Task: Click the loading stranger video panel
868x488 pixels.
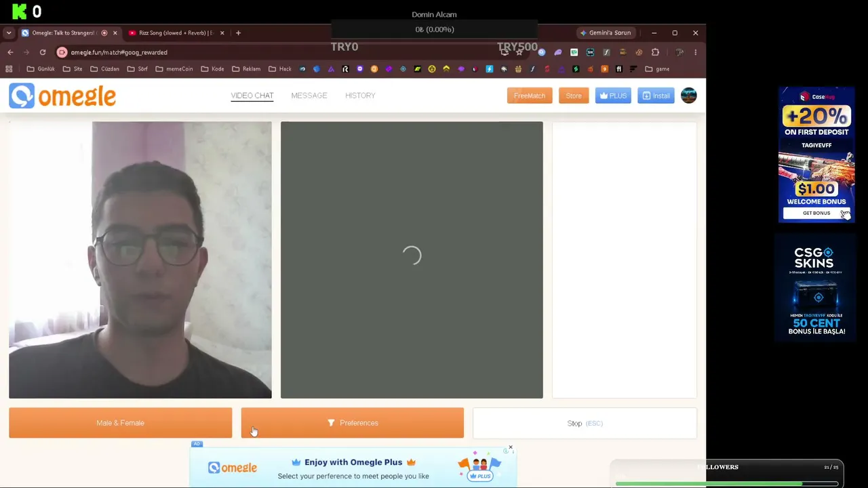Action: (x=412, y=260)
